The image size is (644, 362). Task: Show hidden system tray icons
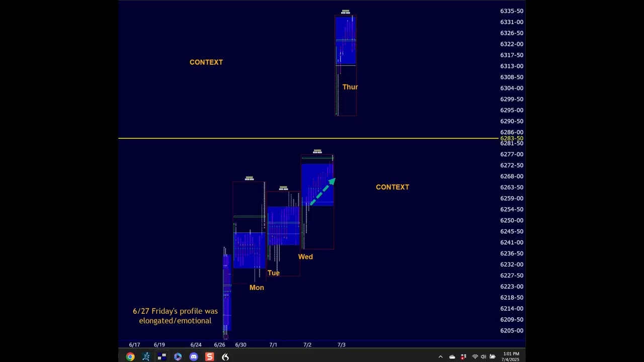point(441,357)
